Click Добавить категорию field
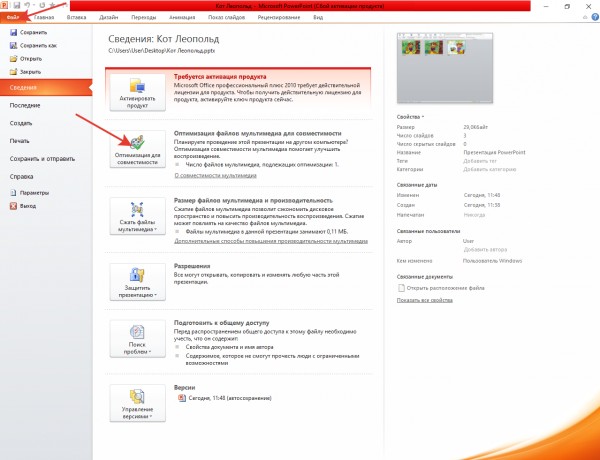The width and height of the screenshot is (600, 460). click(x=490, y=169)
